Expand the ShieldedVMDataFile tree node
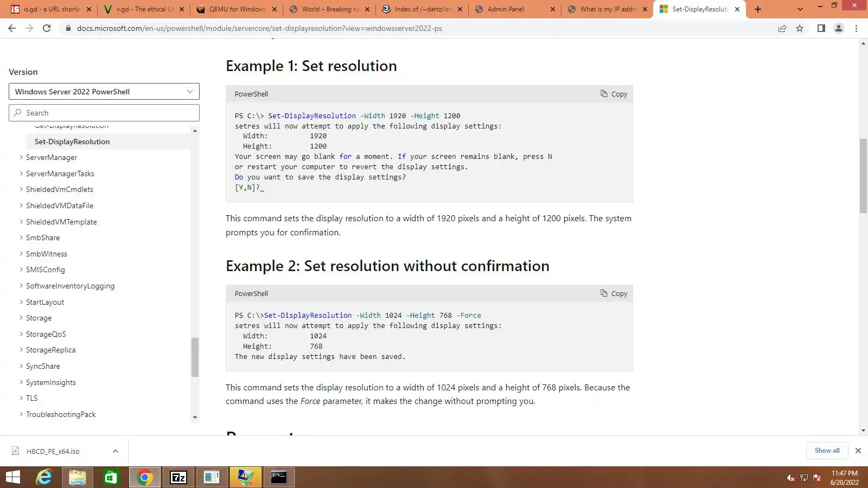This screenshot has height=488, width=868. [x=21, y=206]
